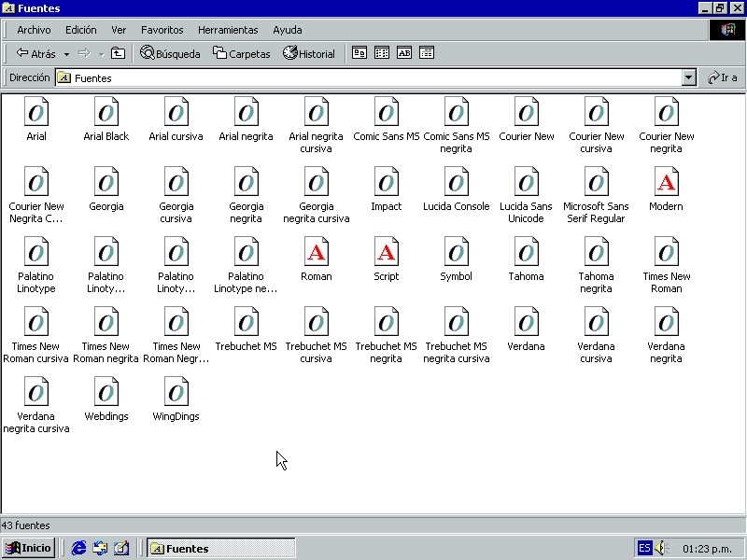Click the clock showing 01:23 p.m.
Screen dimensions: 747x560
(707, 549)
